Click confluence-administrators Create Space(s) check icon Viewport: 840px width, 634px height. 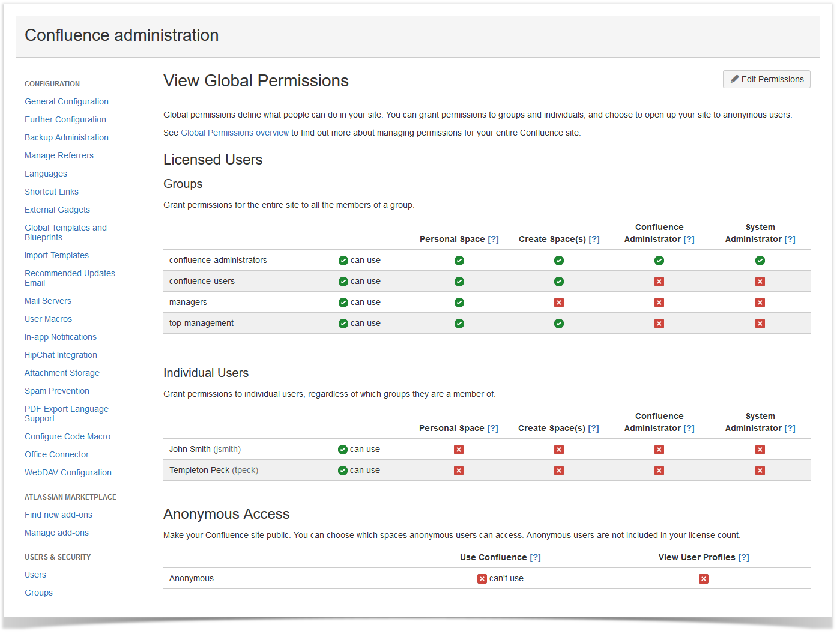pos(558,261)
